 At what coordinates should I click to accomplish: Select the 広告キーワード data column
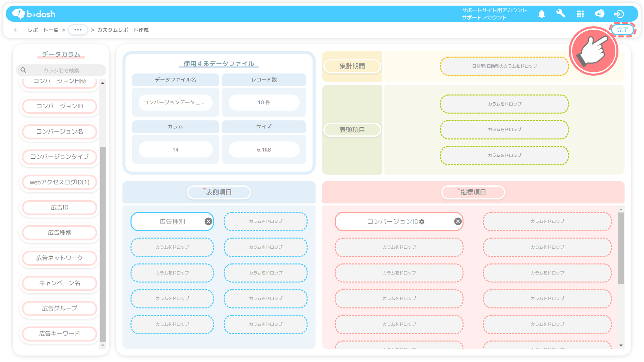click(60, 334)
